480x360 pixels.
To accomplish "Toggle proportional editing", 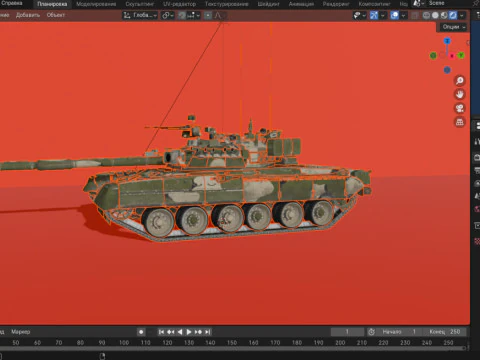I will (x=208, y=15).
